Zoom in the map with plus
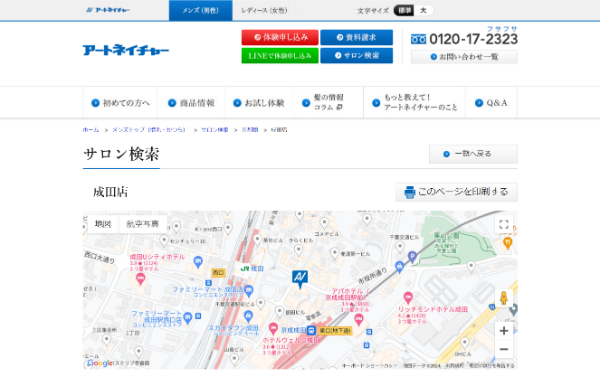The width and height of the screenshot is (600, 377). pos(504,331)
